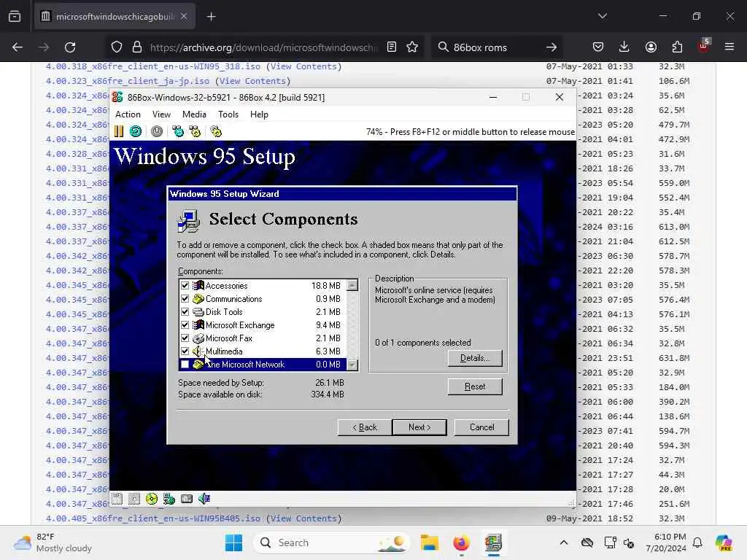Viewport: 747px width, 560px height.
Task: Uncheck Microsoft Exchange checkbox
Action: click(185, 325)
